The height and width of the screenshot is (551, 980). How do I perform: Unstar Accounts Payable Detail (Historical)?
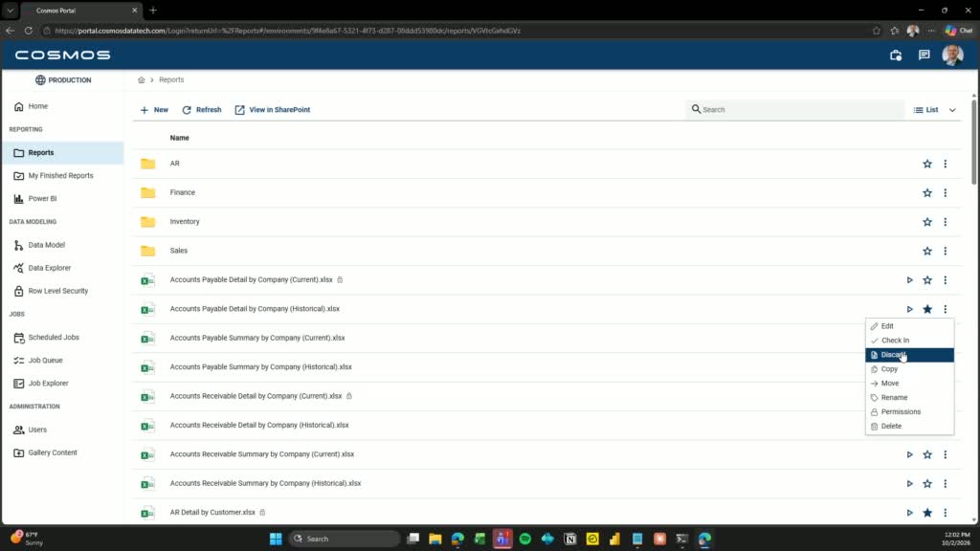[927, 309]
